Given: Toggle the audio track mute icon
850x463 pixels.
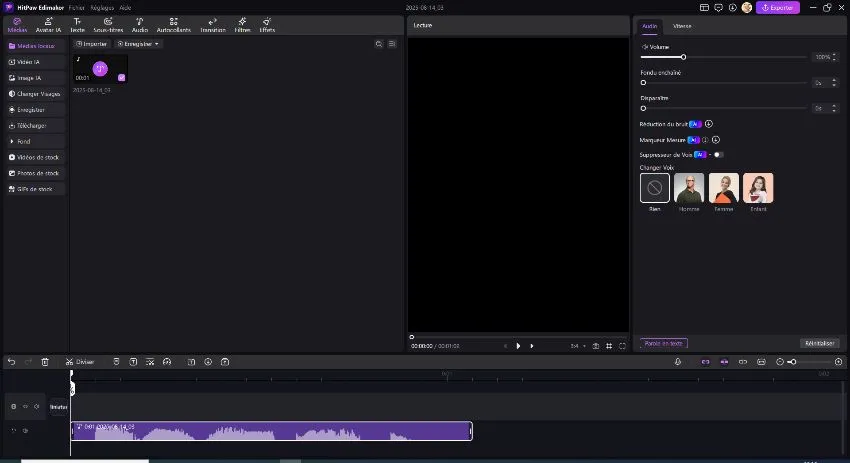Looking at the screenshot, I should [25, 431].
